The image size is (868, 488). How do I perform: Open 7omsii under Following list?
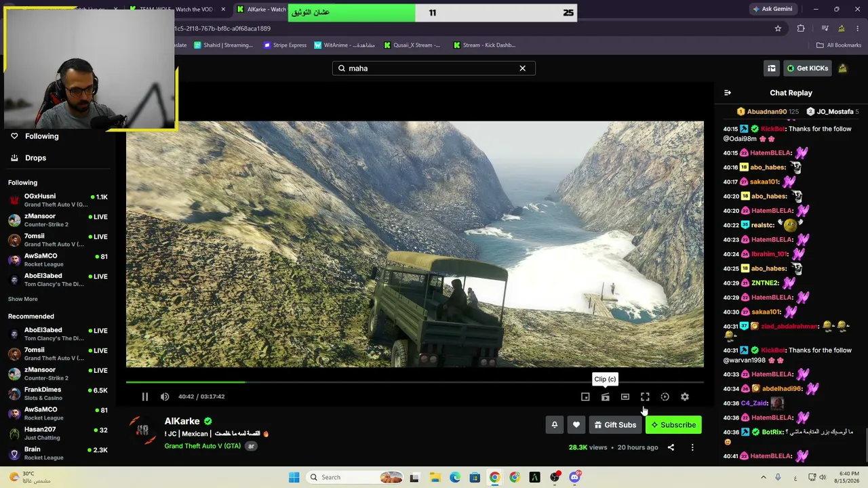pyautogui.click(x=58, y=240)
